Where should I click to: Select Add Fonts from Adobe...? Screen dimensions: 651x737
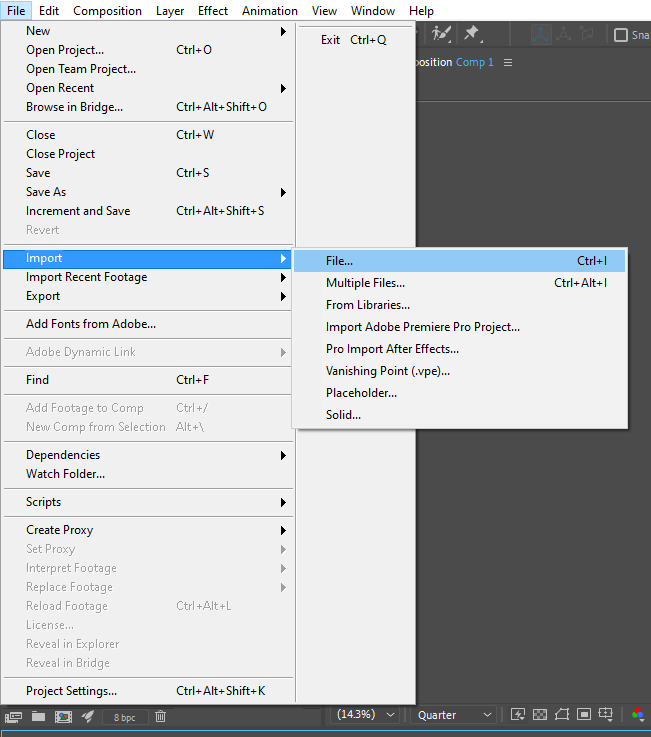pyautogui.click(x=148, y=324)
